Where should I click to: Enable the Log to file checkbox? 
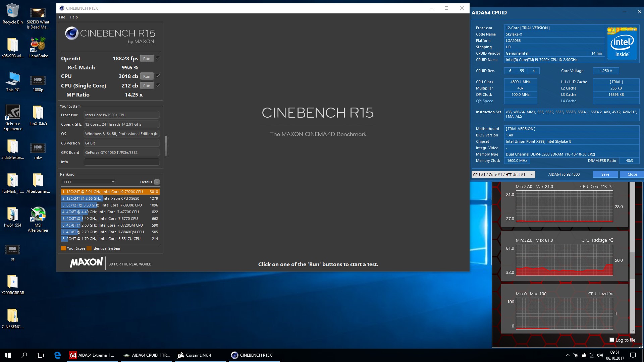(x=612, y=340)
